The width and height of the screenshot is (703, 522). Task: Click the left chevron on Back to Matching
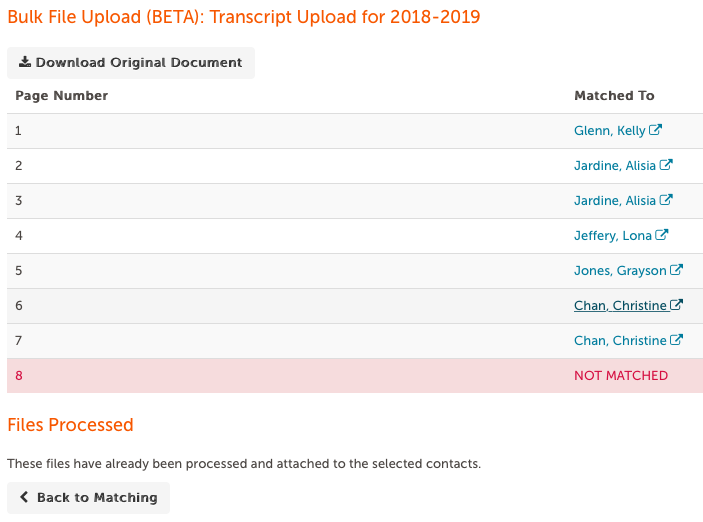coord(24,497)
